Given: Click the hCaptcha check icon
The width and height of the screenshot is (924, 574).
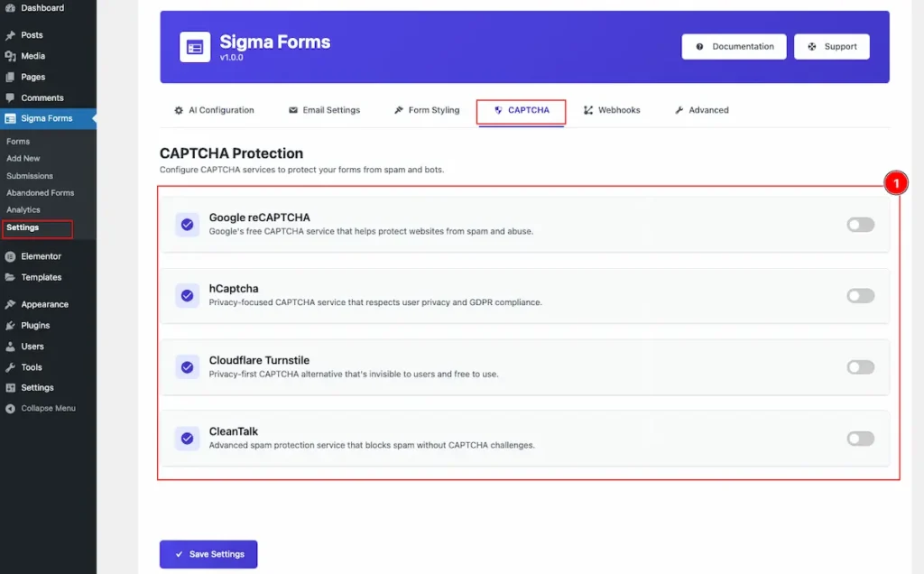Looking at the screenshot, I should coord(188,296).
